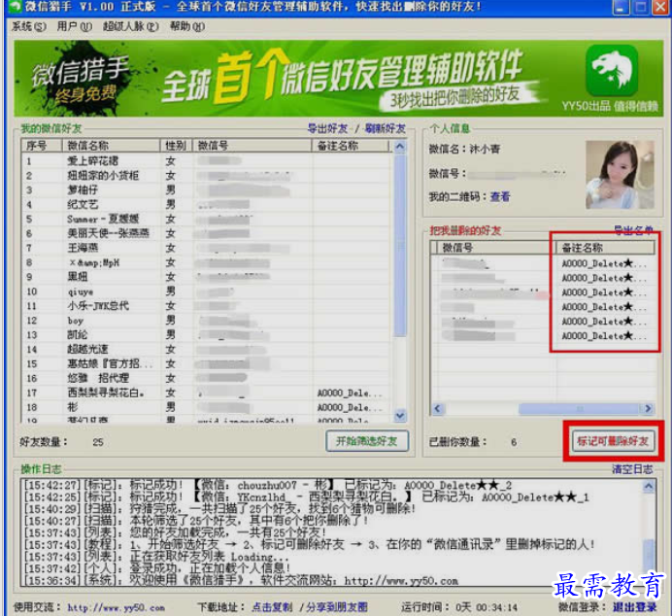Viewport: 672px width, 616px height.
Task: Select friend row 凯纶
Action: pos(206,335)
